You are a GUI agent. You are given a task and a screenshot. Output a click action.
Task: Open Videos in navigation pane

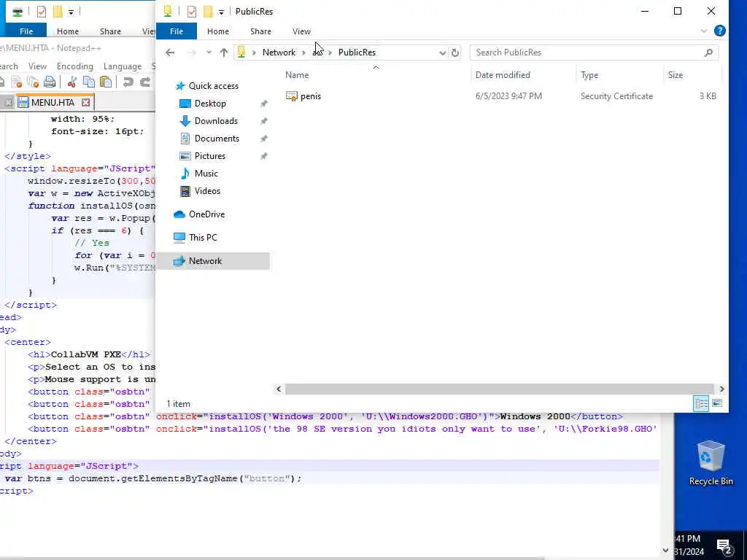click(x=207, y=191)
